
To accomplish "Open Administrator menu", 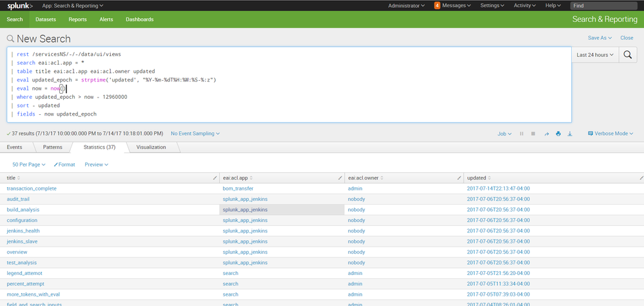I will coord(407,6).
